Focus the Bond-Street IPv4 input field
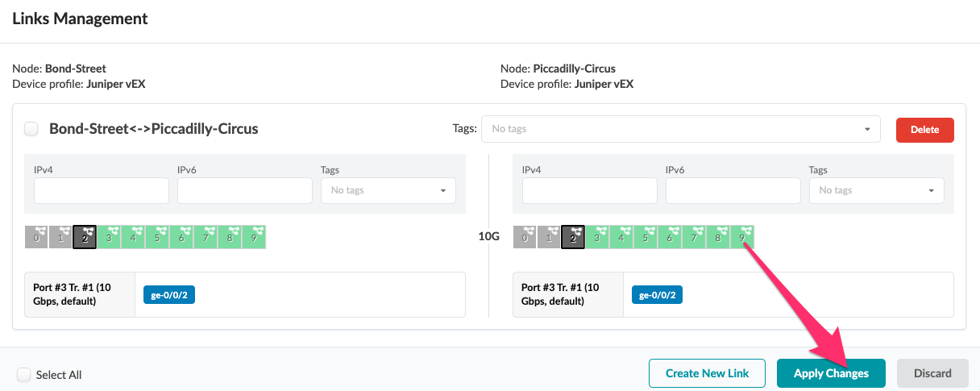 [102, 190]
